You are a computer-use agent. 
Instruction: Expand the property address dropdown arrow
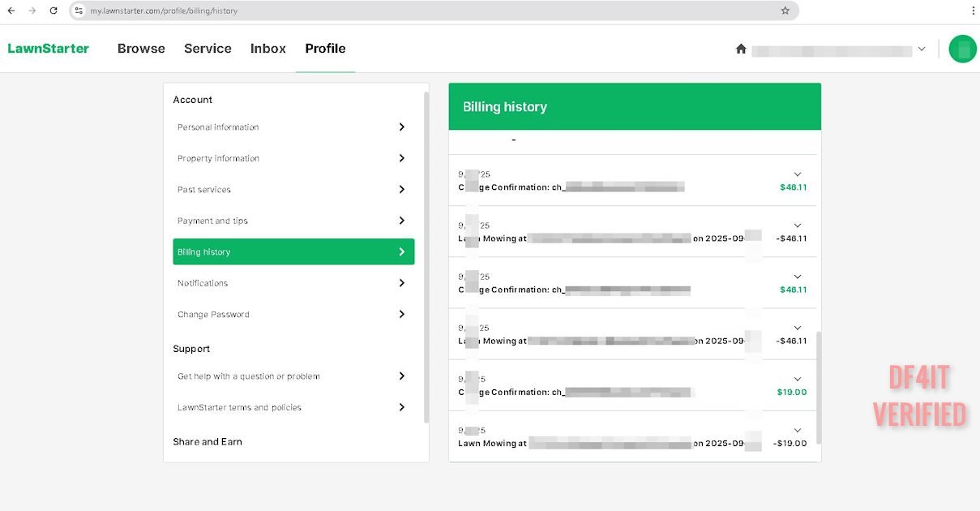921,49
